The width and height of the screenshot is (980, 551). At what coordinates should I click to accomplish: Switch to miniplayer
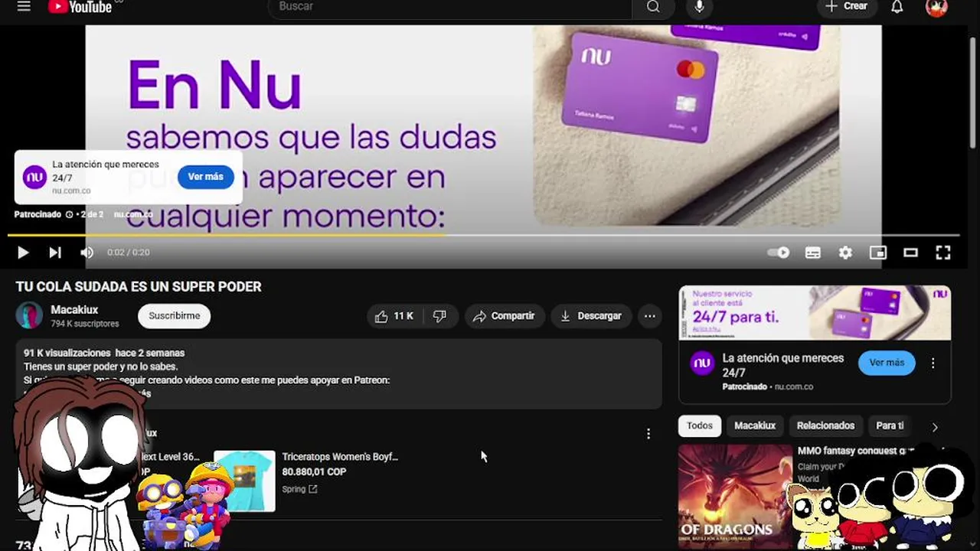(x=878, y=253)
